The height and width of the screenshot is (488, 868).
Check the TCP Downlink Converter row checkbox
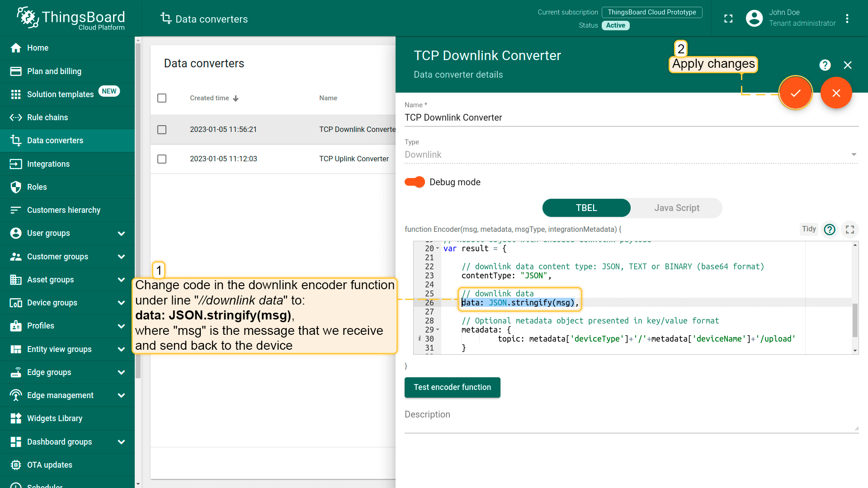[162, 130]
